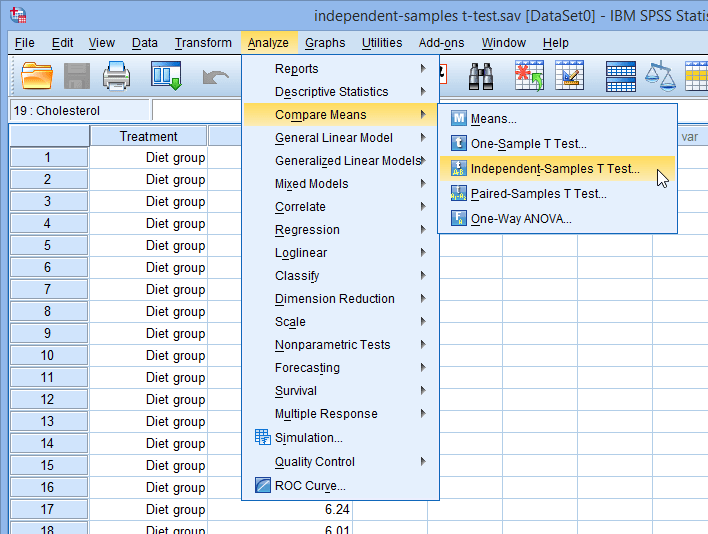Click the Find binoculars icon
The width and height of the screenshot is (708, 534).
482,76
